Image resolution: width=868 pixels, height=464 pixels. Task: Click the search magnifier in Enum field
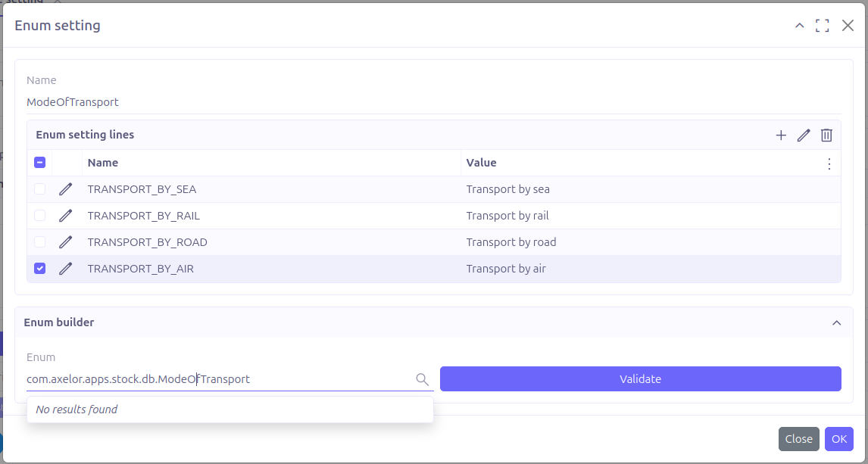click(422, 379)
